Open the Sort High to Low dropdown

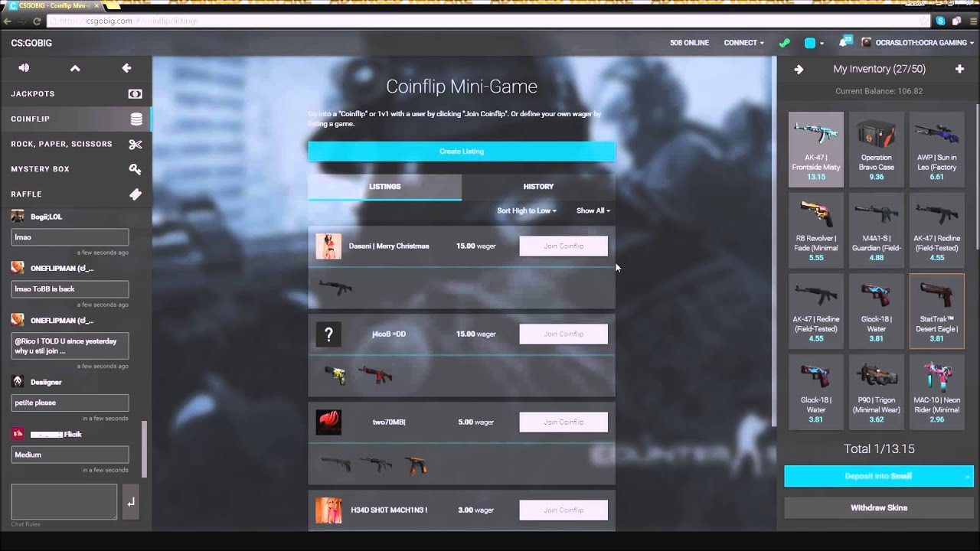(527, 210)
